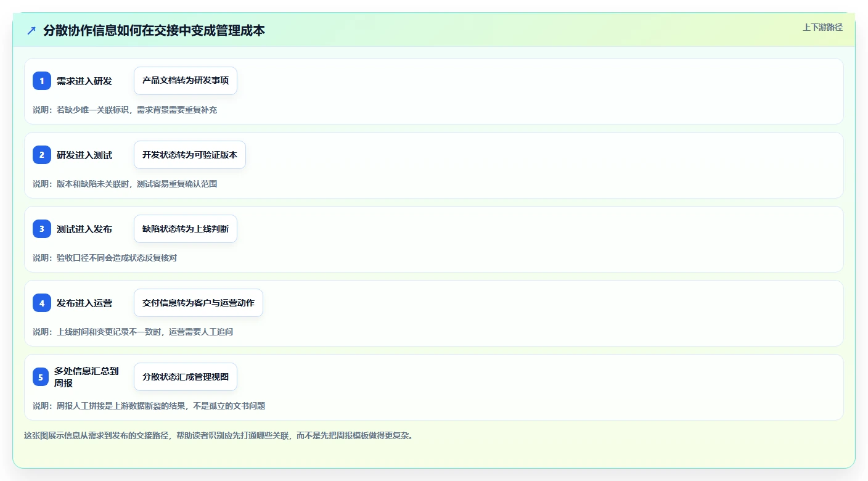Click the 研发进入测试 step label
868x481 pixels.
point(84,155)
